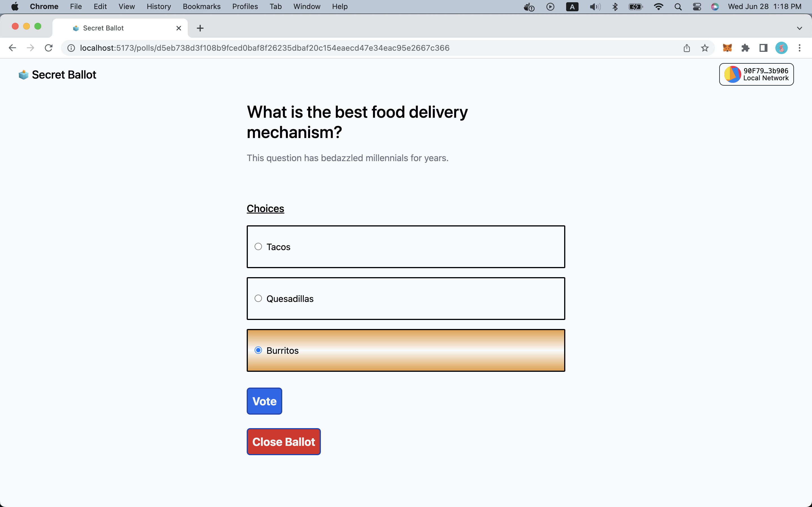Viewport: 812px width, 507px height.
Task: Click the extensions puzzle piece icon
Action: 745,48
